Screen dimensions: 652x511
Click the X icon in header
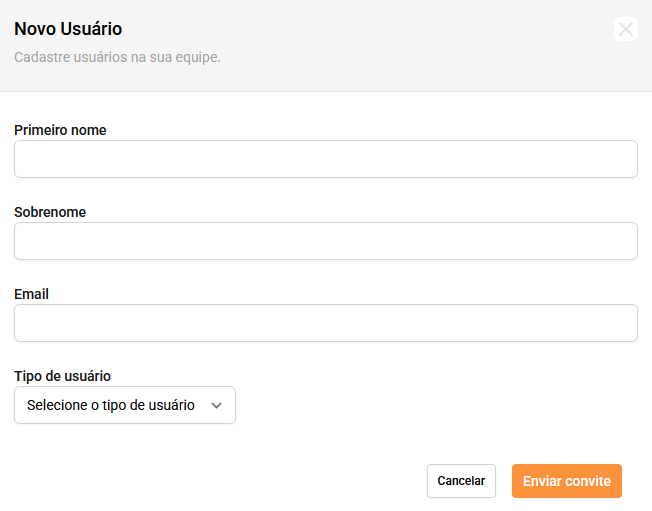click(x=626, y=29)
